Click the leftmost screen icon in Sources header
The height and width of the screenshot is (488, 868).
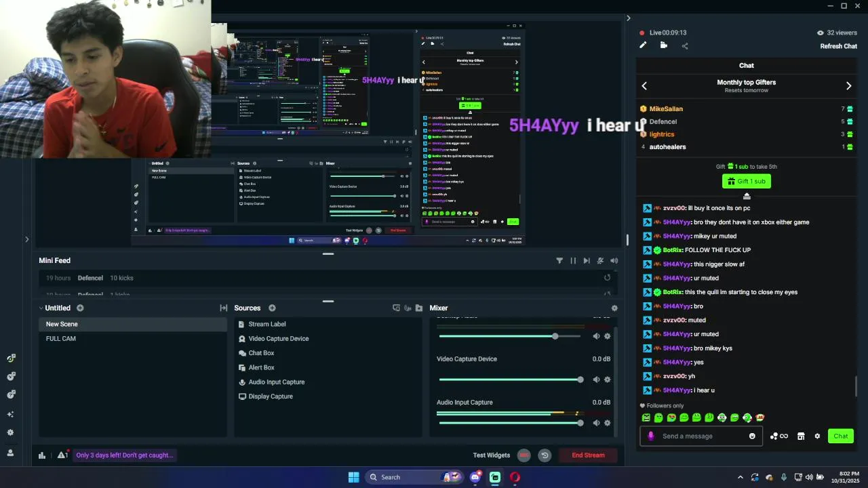(x=396, y=308)
